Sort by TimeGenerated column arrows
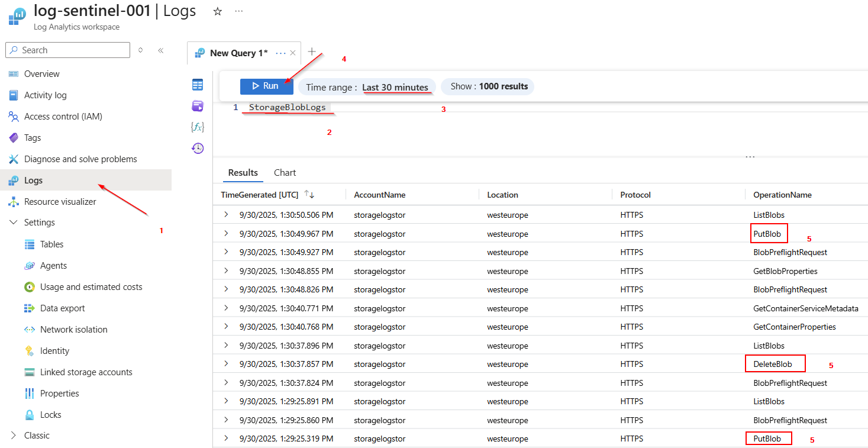Viewport: 868px width, 448px height. [x=309, y=195]
